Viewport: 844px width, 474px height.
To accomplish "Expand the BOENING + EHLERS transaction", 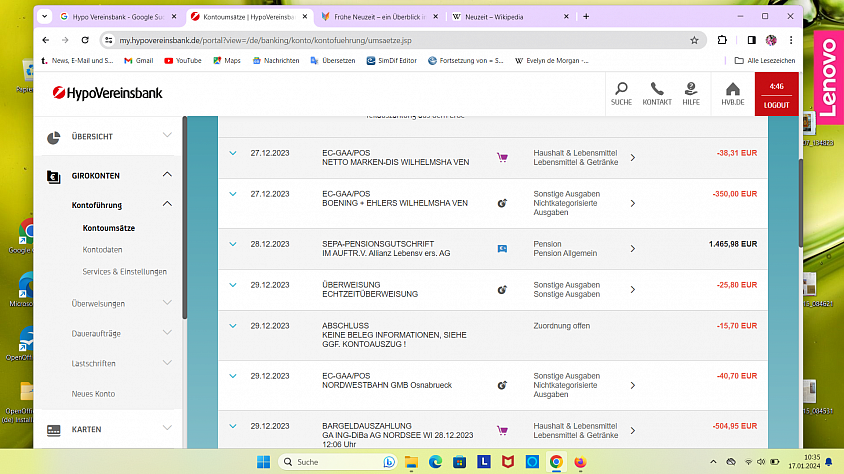I will pyautogui.click(x=233, y=194).
